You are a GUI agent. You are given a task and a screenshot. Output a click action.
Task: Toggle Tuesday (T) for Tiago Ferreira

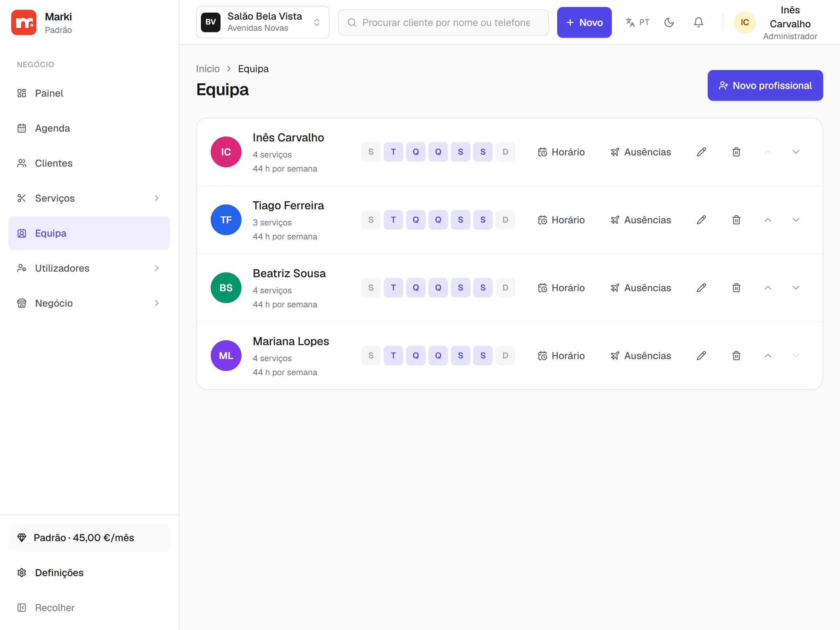pyautogui.click(x=393, y=220)
